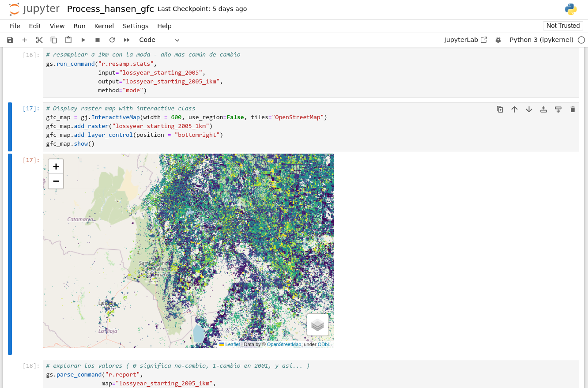Viewport: 588px width, 388px height.
Task: Open the Kernel menu
Action: click(x=104, y=26)
